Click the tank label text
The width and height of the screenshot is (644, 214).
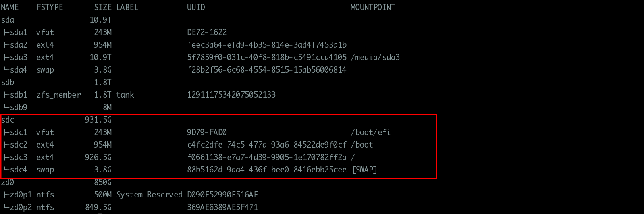tap(125, 95)
